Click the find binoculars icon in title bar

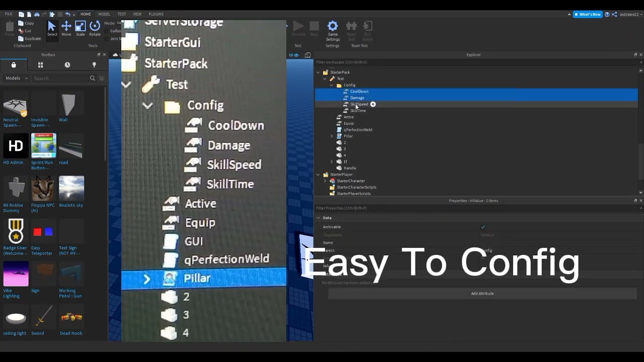click(x=37, y=14)
